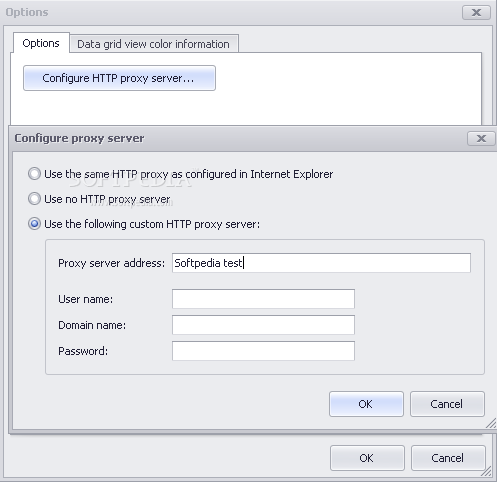The image size is (497, 482).
Task: Open the Configure HTTP proxy server button
Action: pyautogui.click(x=119, y=78)
